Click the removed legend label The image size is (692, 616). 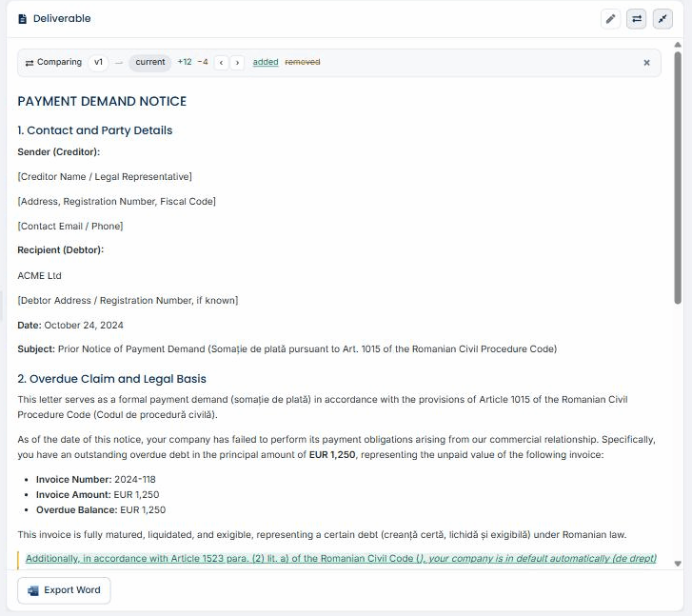(x=303, y=62)
